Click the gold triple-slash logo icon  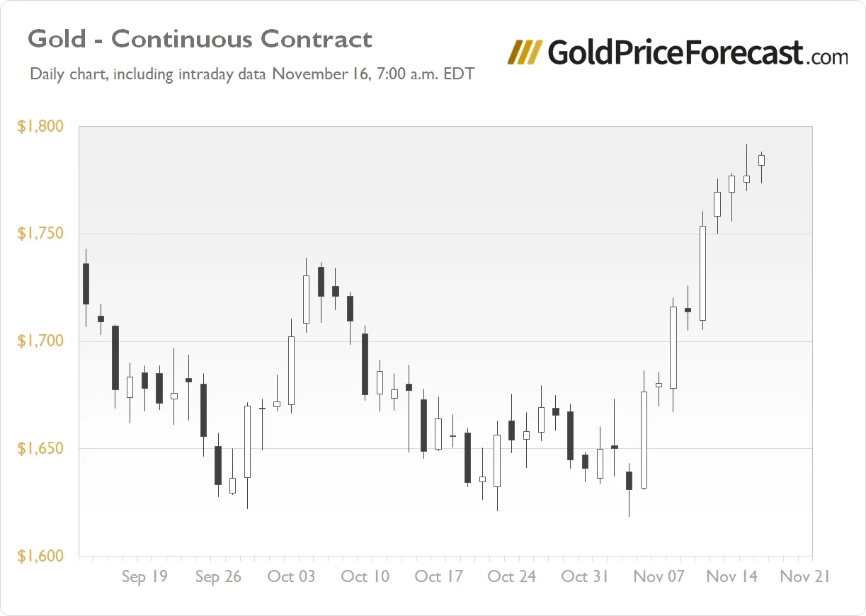[525, 52]
